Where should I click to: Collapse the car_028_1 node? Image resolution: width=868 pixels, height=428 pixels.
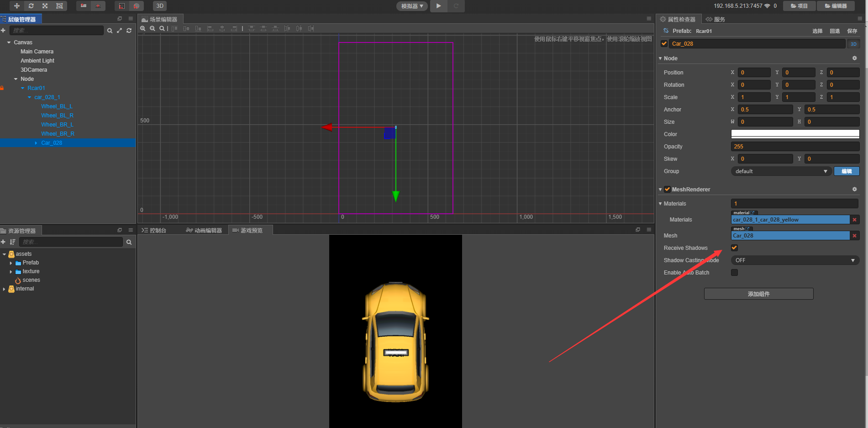point(29,97)
